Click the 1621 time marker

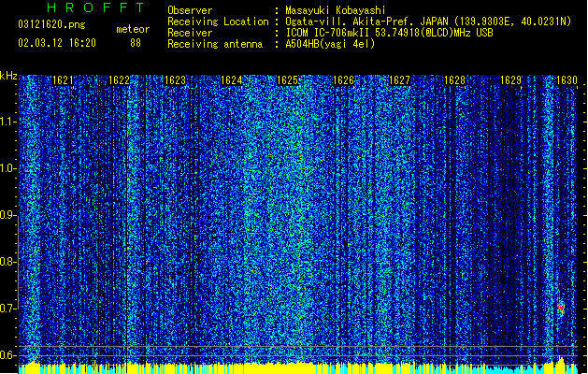[63, 80]
